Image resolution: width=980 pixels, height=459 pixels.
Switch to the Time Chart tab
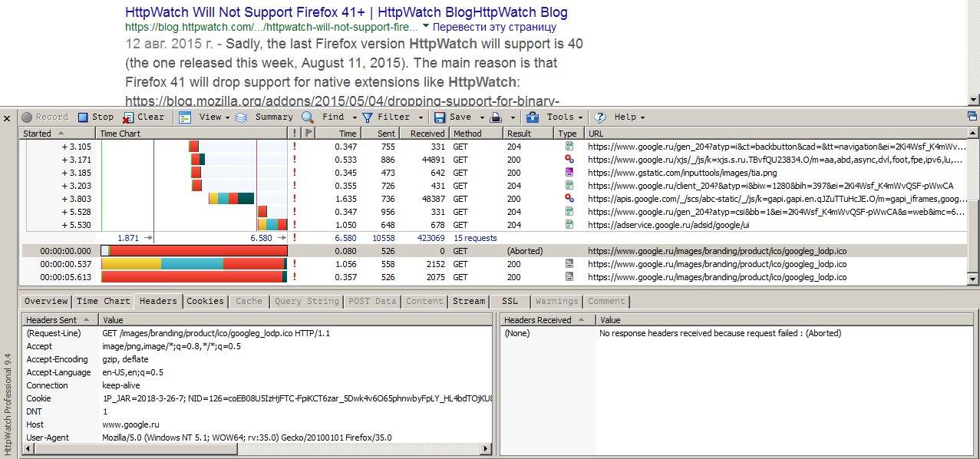click(x=104, y=302)
